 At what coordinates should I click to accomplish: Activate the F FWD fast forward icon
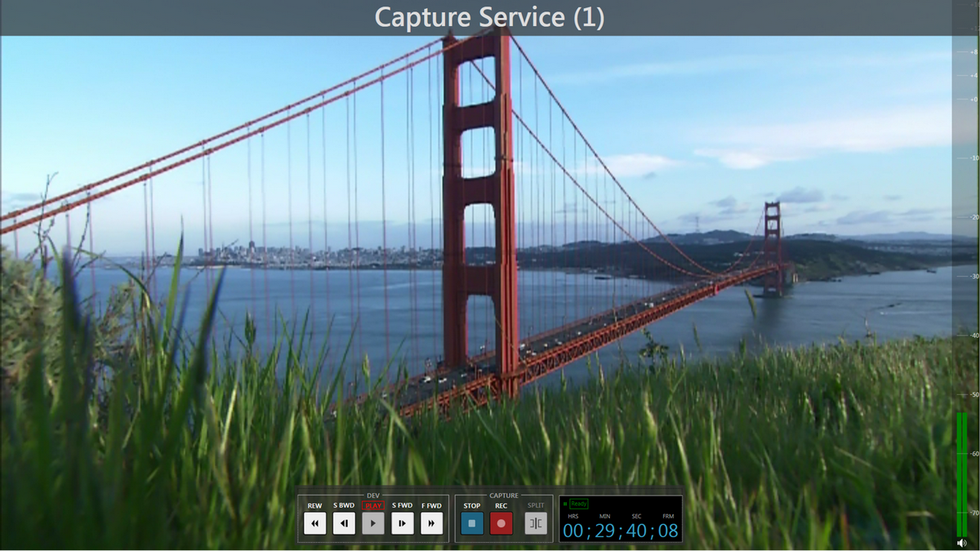[x=432, y=523]
